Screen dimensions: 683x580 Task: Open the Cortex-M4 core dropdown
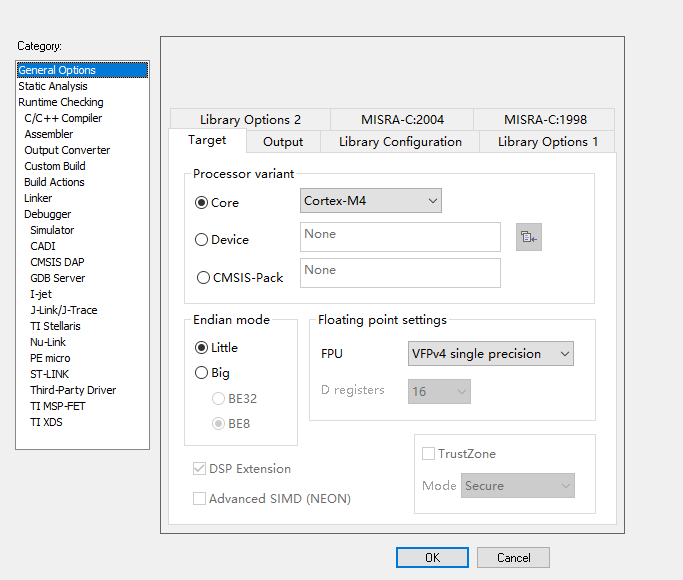[x=371, y=201]
